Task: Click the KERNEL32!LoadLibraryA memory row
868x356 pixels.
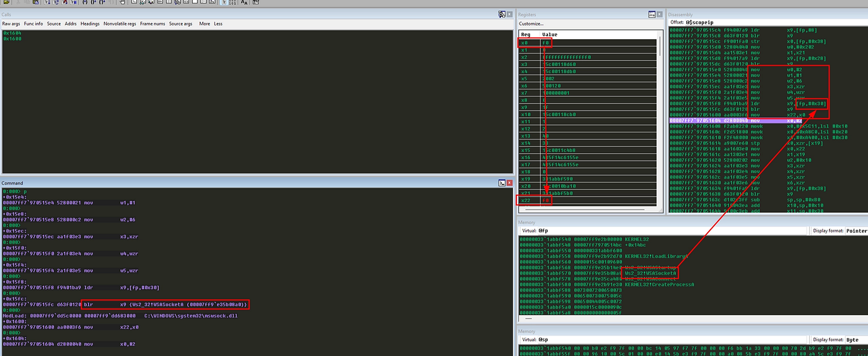Action: tap(605, 256)
